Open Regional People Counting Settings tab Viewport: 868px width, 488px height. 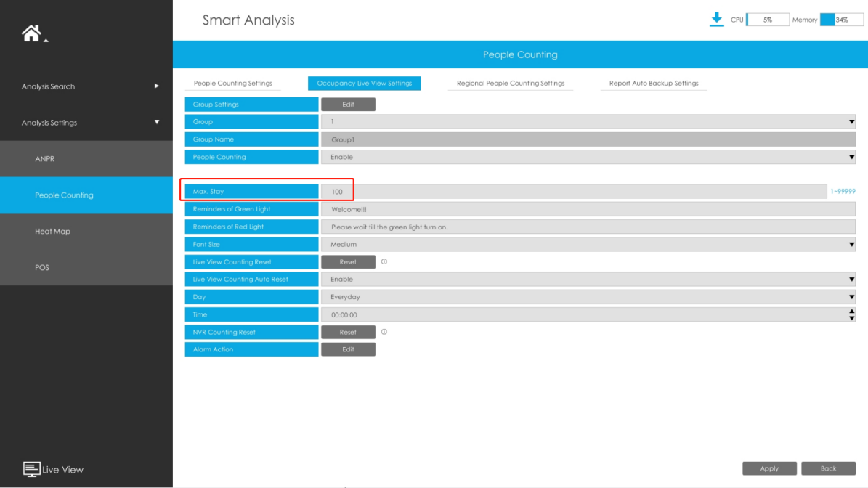click(511, 83)
